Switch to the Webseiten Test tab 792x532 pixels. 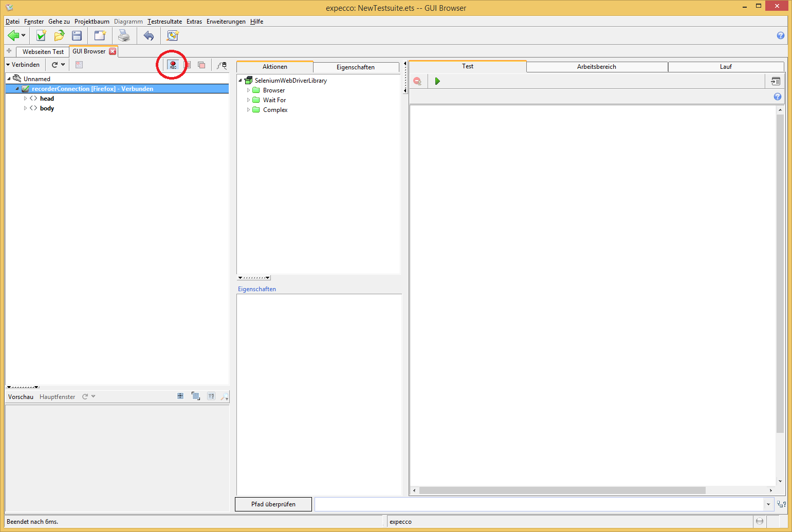(x=43, y=52)
